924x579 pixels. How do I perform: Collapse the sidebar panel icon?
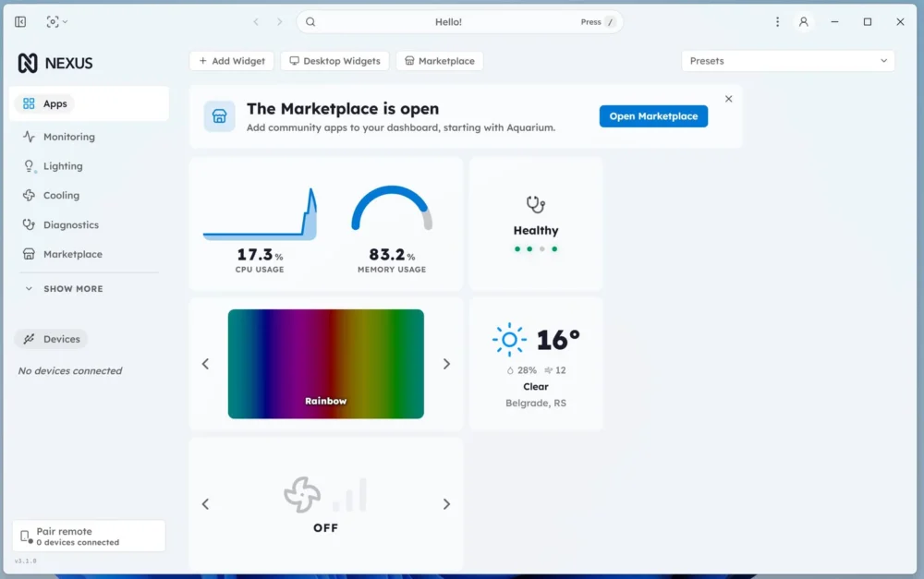point(20,22)
